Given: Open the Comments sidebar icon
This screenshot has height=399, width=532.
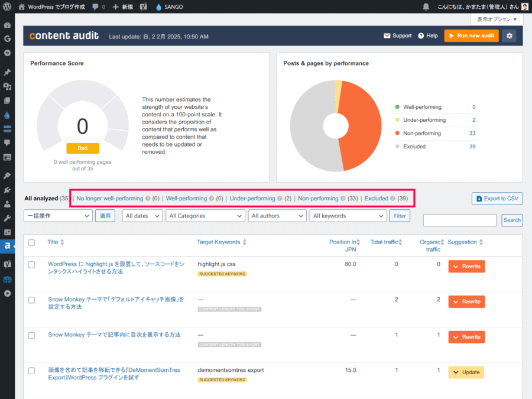Looking at the screenshot, I should 7,143.
